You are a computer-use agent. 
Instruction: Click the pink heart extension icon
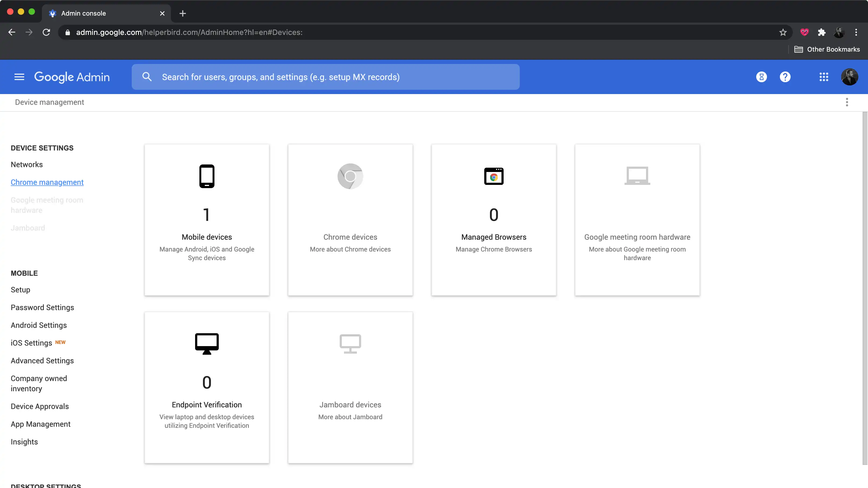pyautogui.click(x=804, y=32)
